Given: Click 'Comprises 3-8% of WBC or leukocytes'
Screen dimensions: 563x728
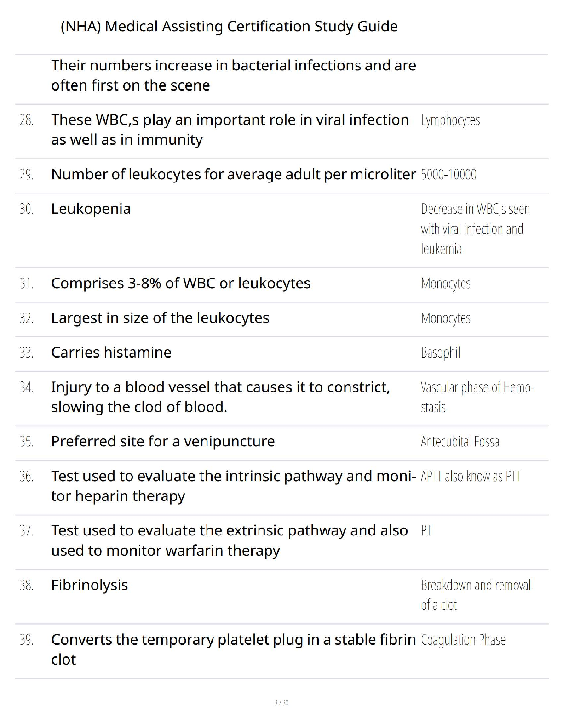Looking at the screenshot, I should coord(181,284).
